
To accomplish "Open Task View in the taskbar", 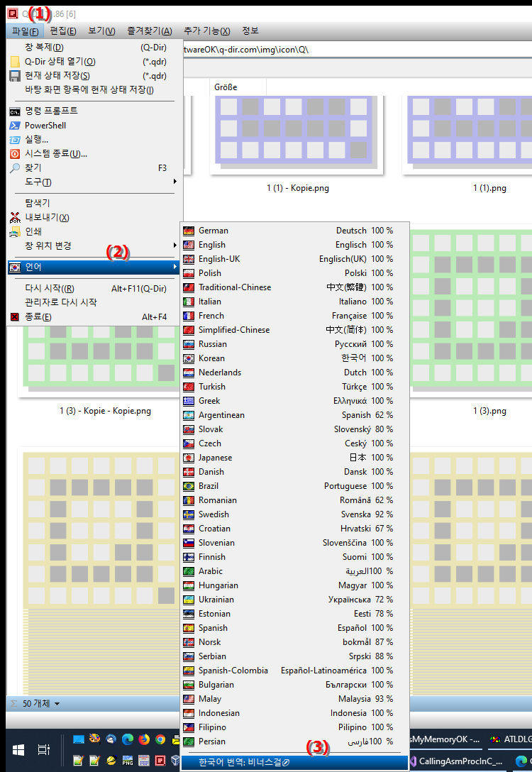I will (44, 750).
